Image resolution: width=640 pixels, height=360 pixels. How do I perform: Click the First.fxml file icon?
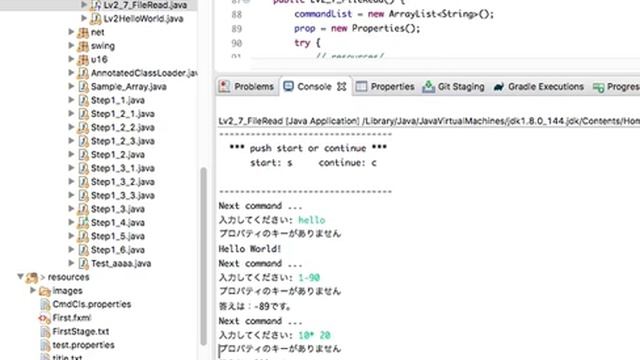click(45, 318)
